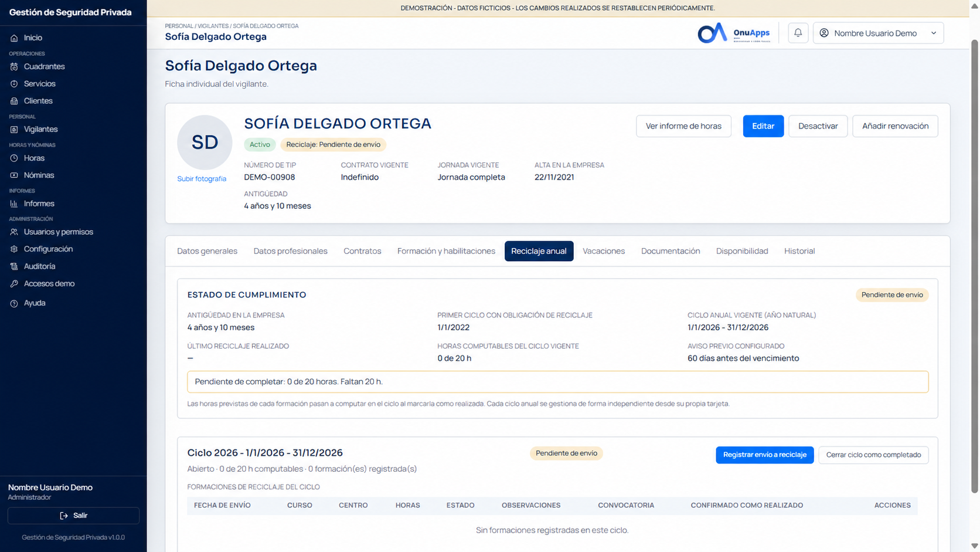
Task: Select the Contratos tab
Action: (362, 251)
